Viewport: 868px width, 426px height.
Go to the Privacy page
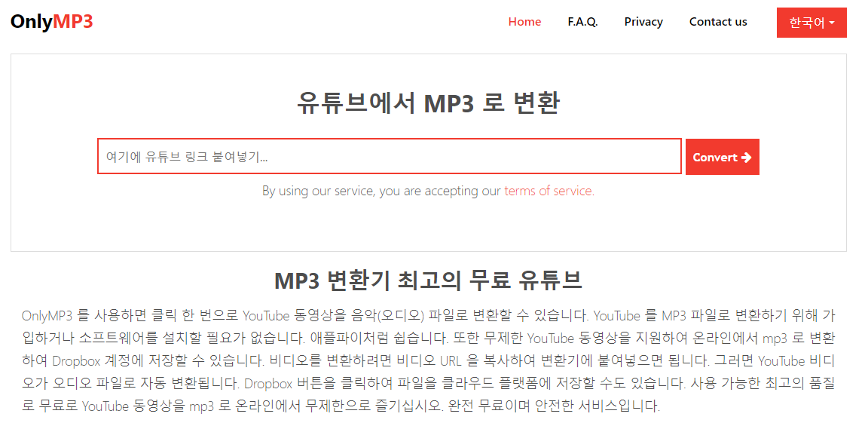(x=643, y=22)
